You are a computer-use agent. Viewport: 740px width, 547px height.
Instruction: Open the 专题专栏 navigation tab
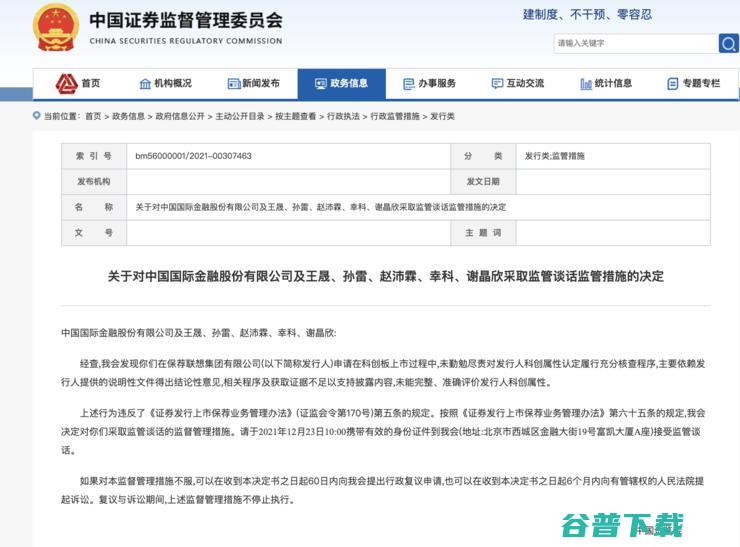click(694, 84)
